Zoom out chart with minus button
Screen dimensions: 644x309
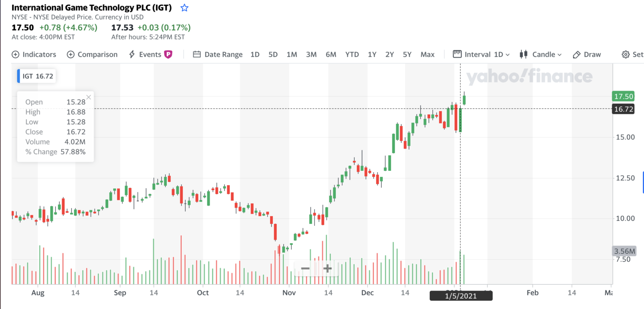[x=305, y=269]
